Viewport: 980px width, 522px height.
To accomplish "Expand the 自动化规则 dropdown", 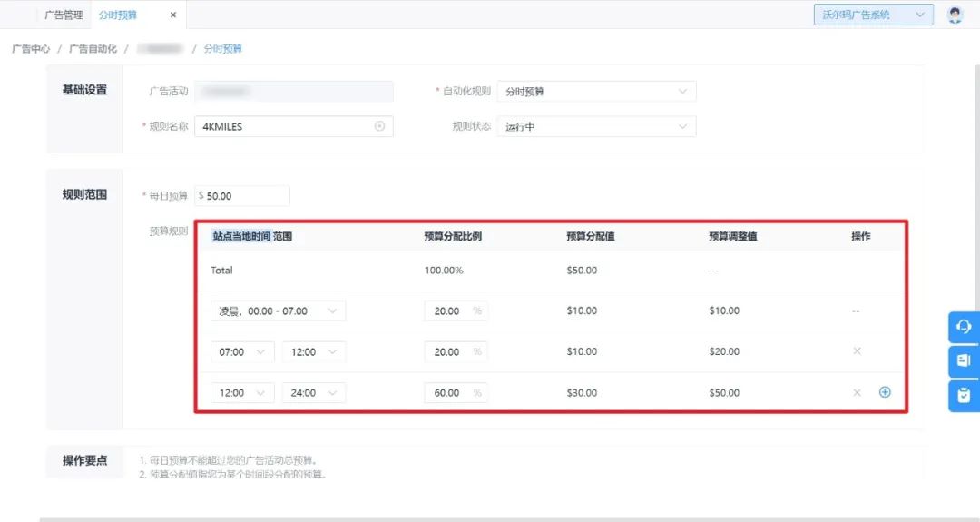I will point(596,92).
